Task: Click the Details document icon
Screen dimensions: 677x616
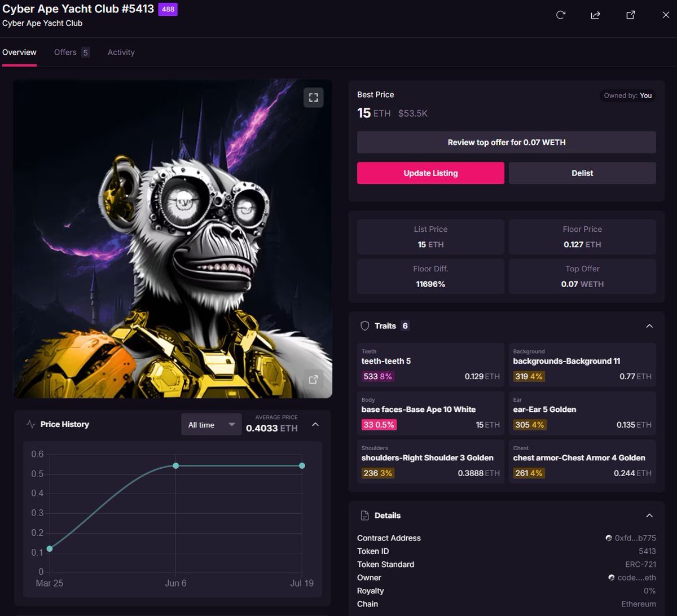Action: (x=364, y=515)
